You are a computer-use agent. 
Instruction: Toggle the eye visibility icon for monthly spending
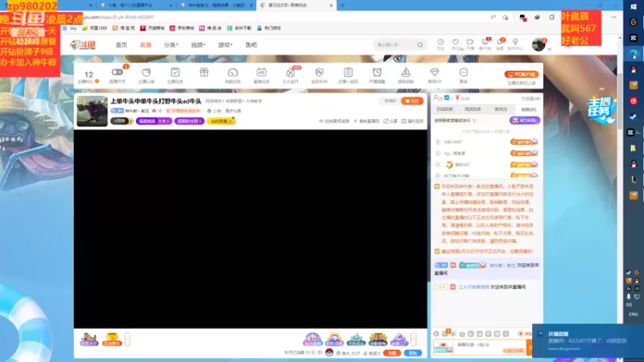[x=320, y=352]
